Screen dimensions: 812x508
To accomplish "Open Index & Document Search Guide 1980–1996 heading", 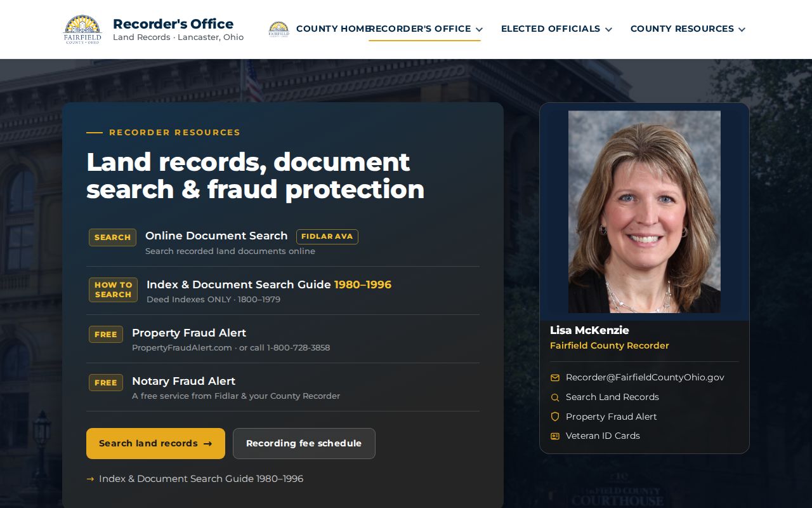I will click(x=269, y=284).
